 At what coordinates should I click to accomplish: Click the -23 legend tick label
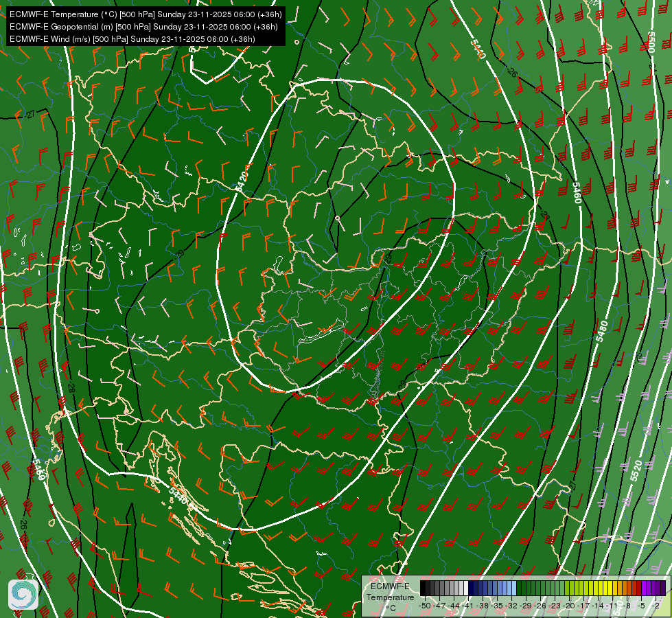[x=555, y=606]
